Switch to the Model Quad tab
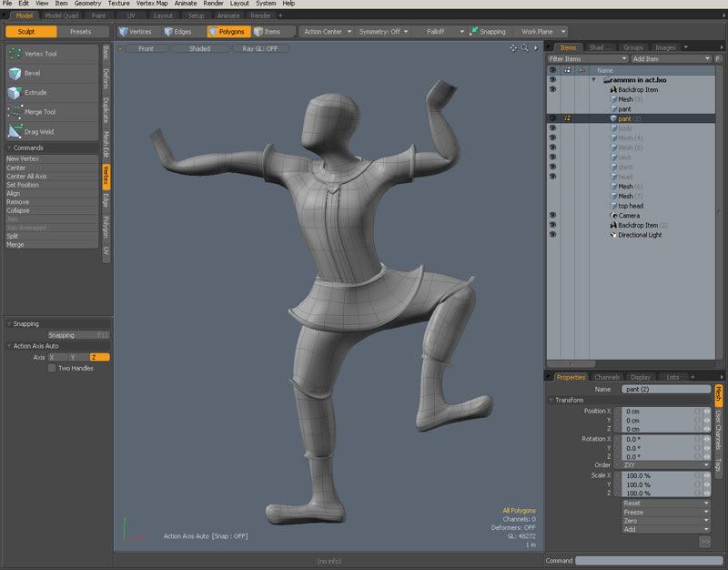 point(62,15)
